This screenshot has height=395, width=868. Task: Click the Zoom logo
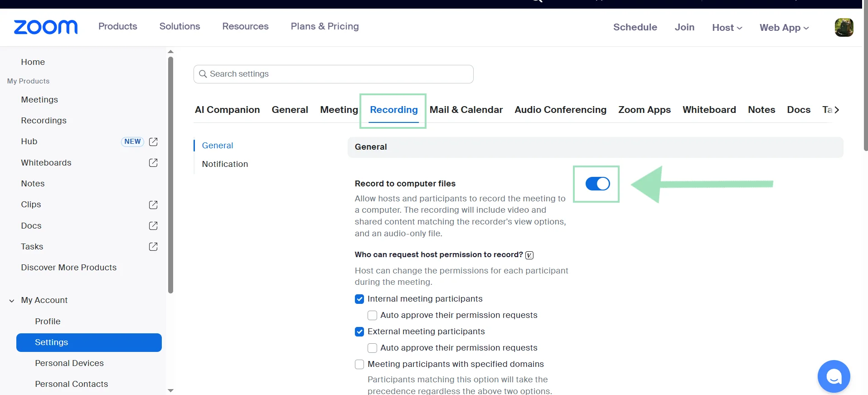tap(46, 27)
